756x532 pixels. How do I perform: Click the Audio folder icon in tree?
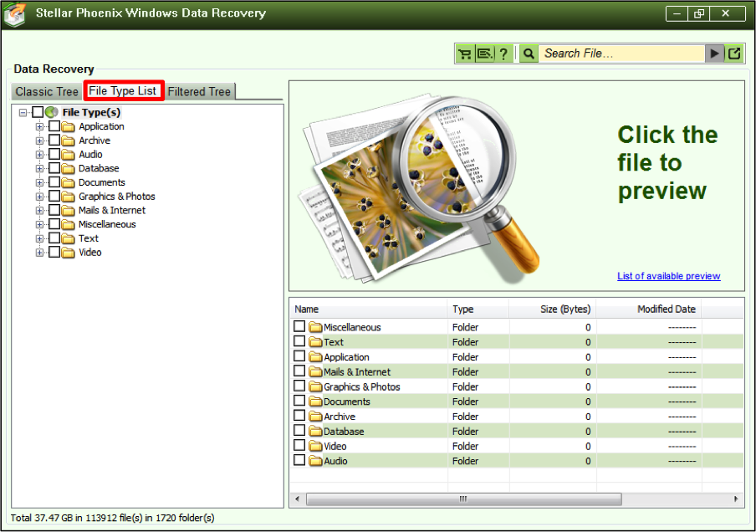click(x=68, y=155)
